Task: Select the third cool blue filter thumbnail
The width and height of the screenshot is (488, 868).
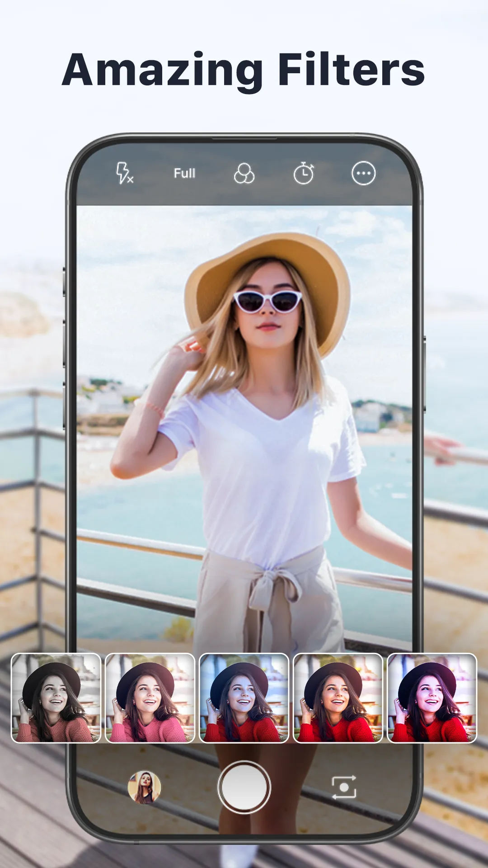Action: tap(244, 698)
